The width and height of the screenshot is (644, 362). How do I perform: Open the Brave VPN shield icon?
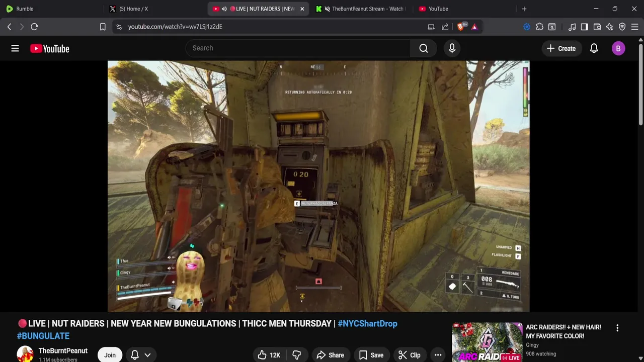tap(622, 27)
